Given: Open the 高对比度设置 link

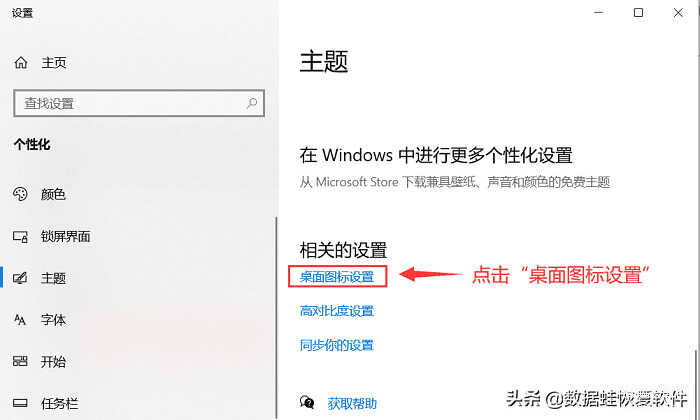Looking at the screenshot, I should click(337, 311).
